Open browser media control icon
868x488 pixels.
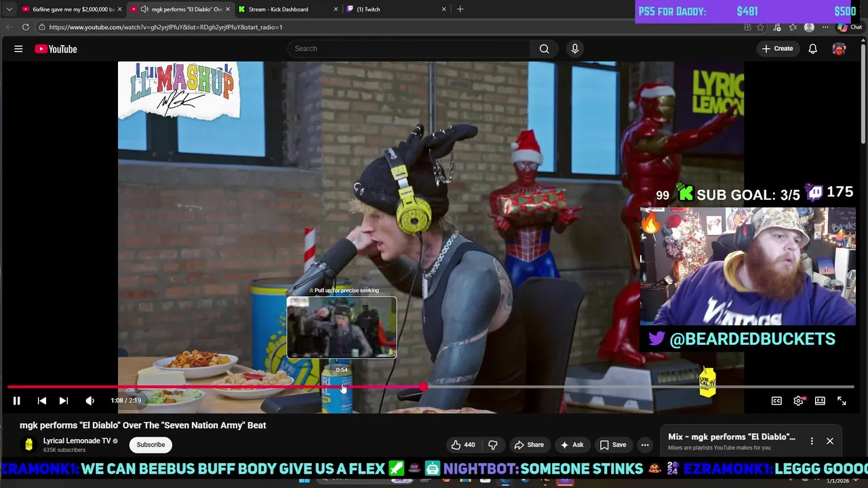pyautogui.click(x=777, y=27)
